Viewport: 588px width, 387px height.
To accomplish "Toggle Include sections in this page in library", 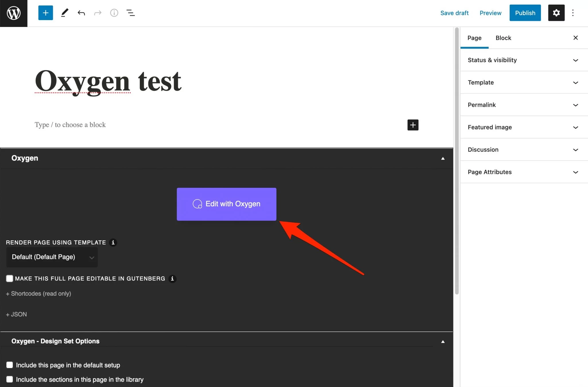I will click(9, 379).
